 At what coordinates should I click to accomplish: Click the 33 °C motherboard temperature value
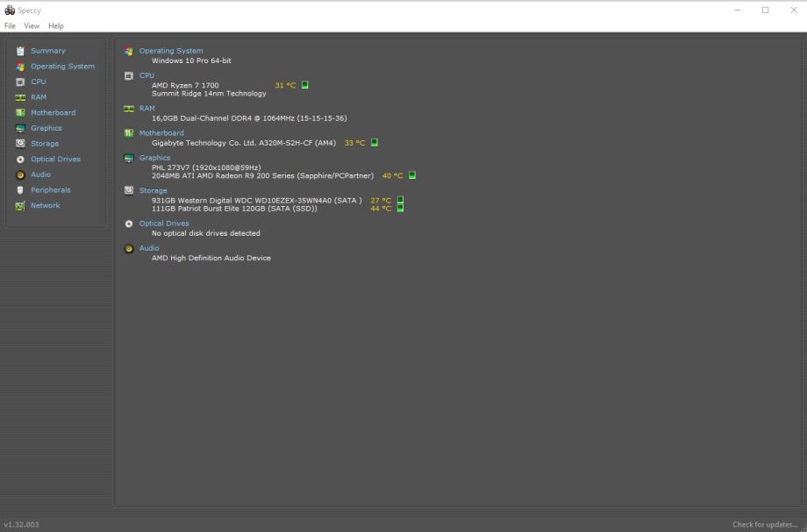tap(354, 143)
